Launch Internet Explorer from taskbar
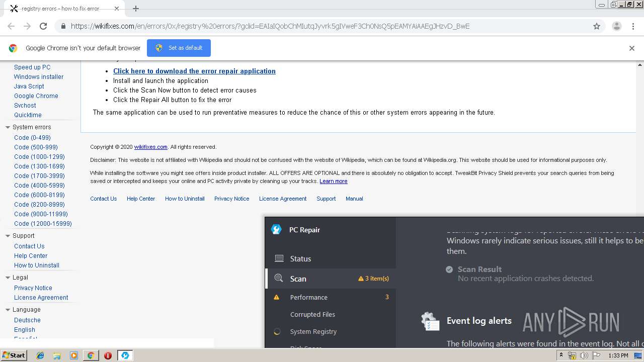This screenshot has width=644, height=362. [x=40, y=355]
